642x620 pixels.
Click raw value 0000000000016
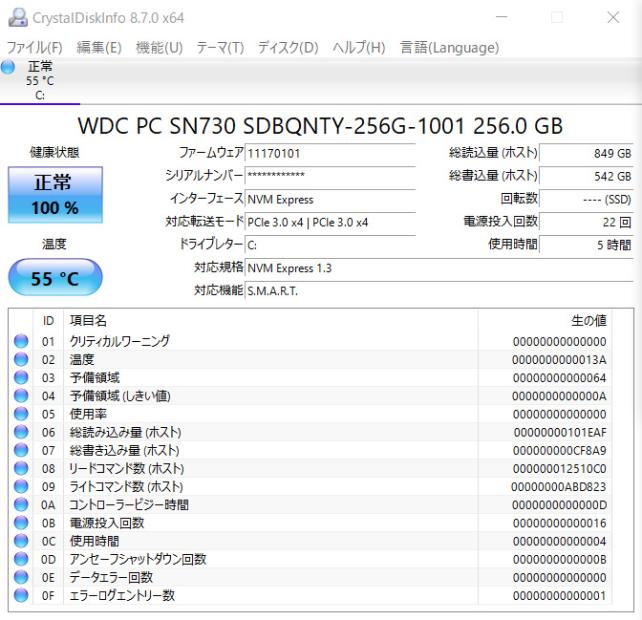coord(559,523)
